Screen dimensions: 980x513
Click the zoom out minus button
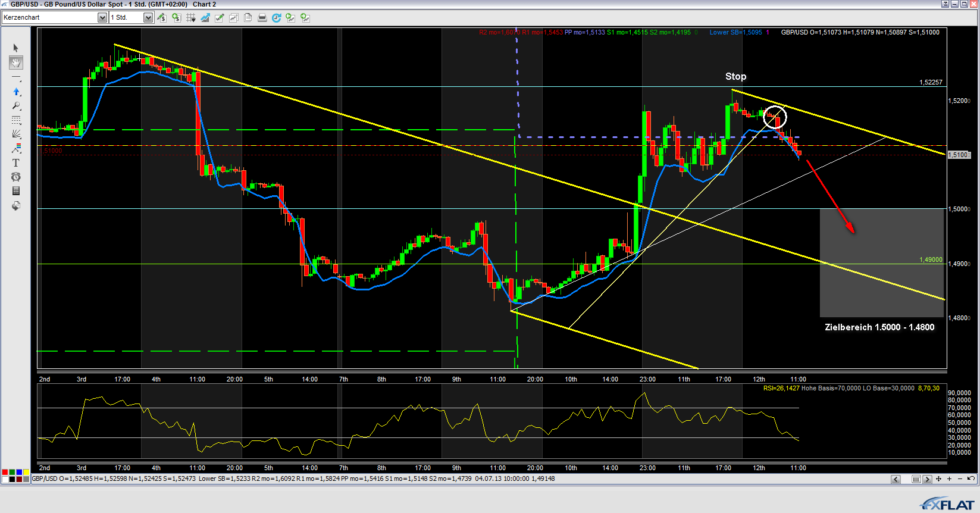coord(960,479)
